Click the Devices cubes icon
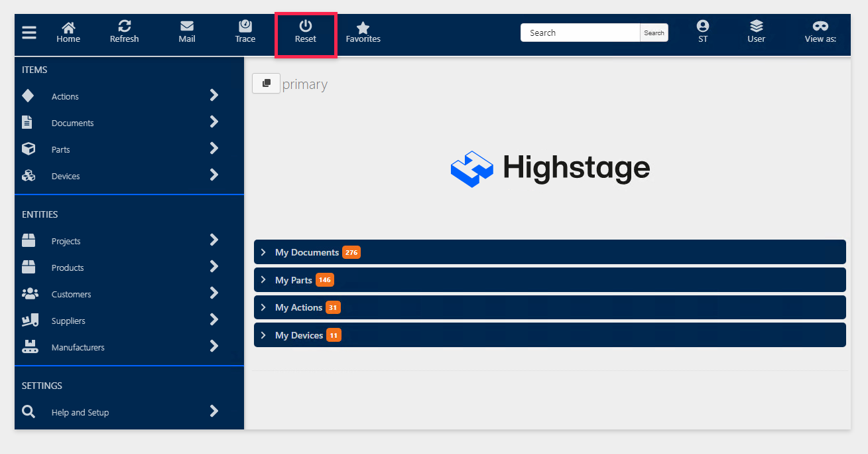The image size is (868, 454). coord(28,175)
